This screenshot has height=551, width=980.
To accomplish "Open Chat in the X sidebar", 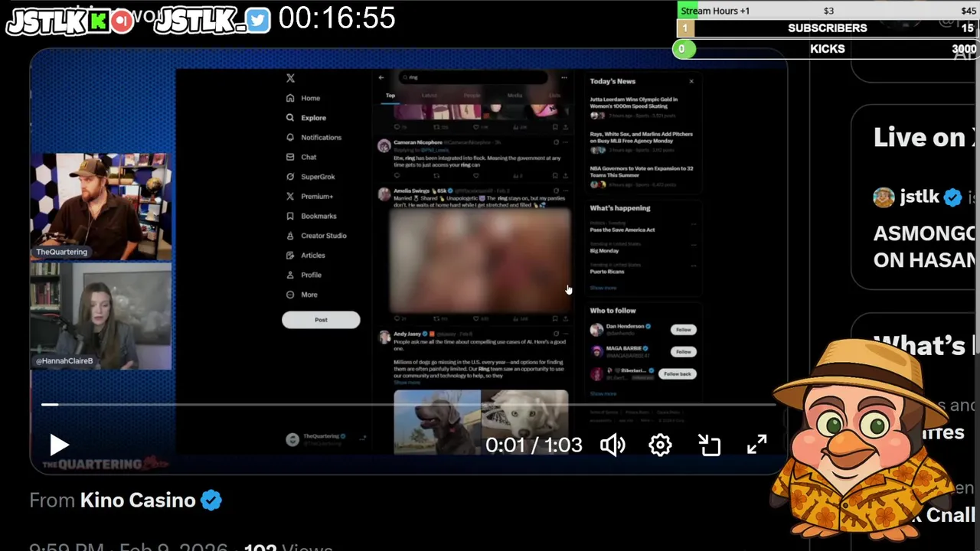I will [301, 157].
